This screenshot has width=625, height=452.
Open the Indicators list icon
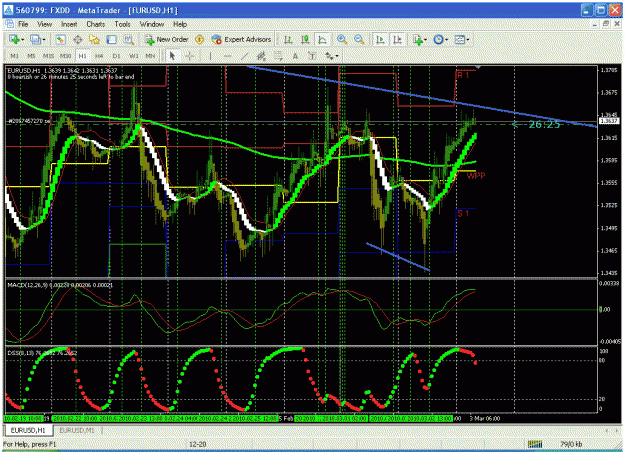pyautogui.click(x=417, y=39)
